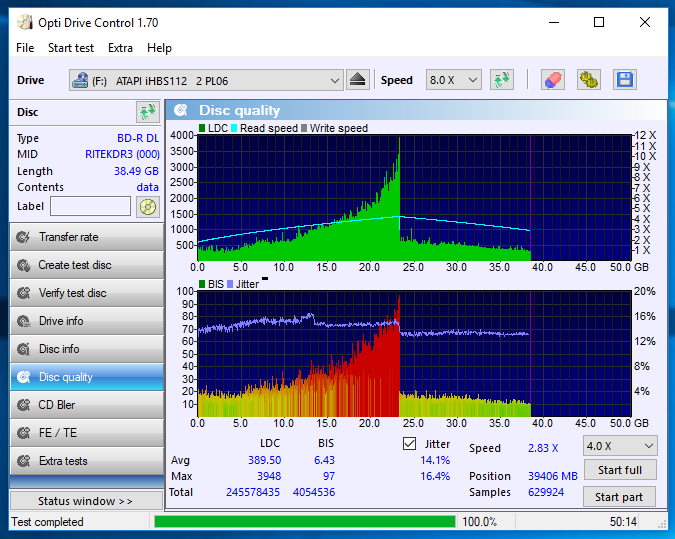Click the Jitter max value 16.4%
This screenshot has height=539, width=675.
[x=435, y=476]
